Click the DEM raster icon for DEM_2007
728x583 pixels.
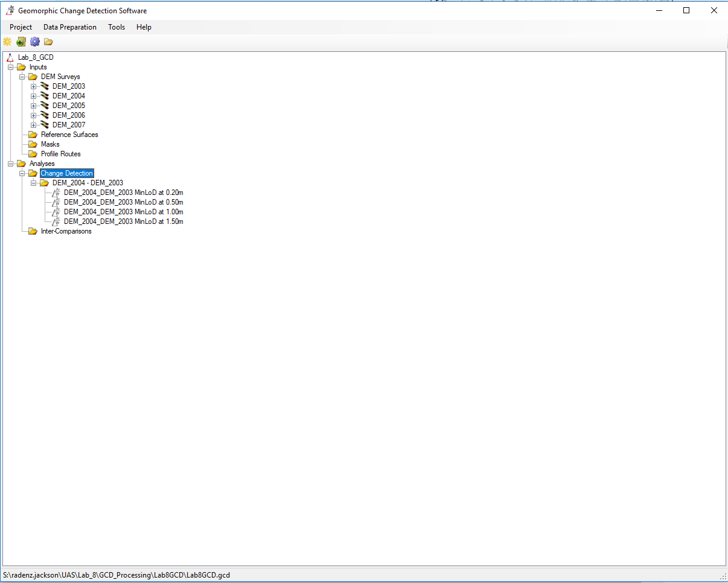click(x=44, y=125)
